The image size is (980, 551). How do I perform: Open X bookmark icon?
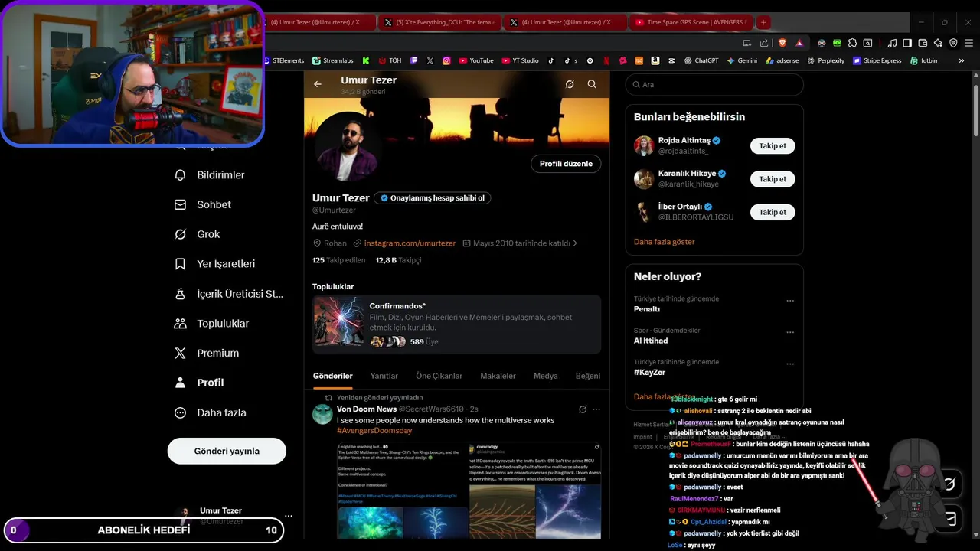(430, 60)
